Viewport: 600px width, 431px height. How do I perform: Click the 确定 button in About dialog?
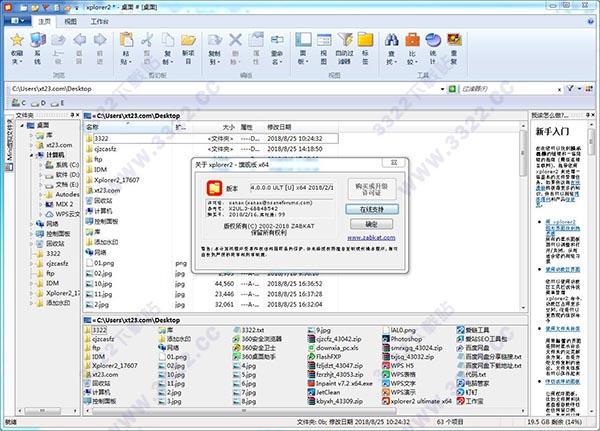pos(371,224)
